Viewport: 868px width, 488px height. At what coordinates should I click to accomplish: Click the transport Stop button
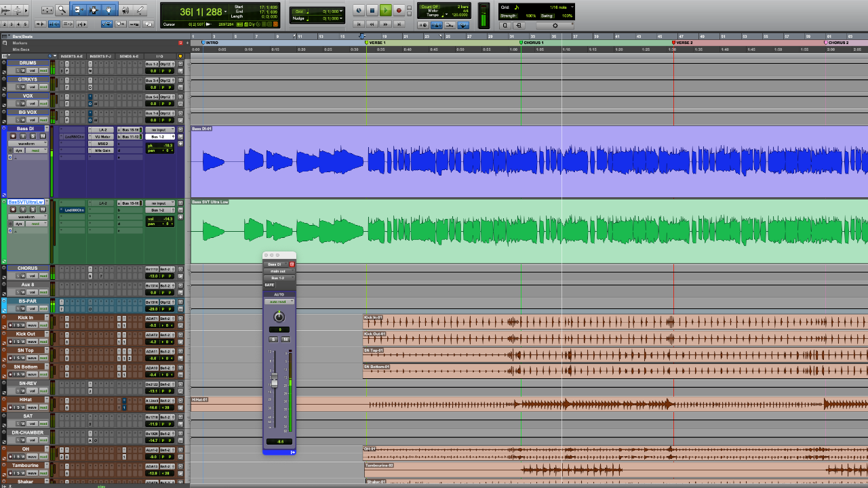tap(372, 10)
